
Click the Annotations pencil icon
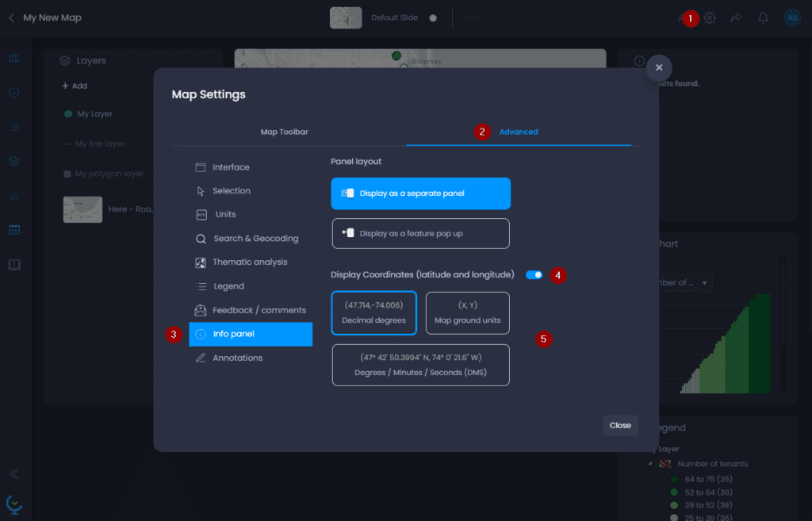click(201, 358)
